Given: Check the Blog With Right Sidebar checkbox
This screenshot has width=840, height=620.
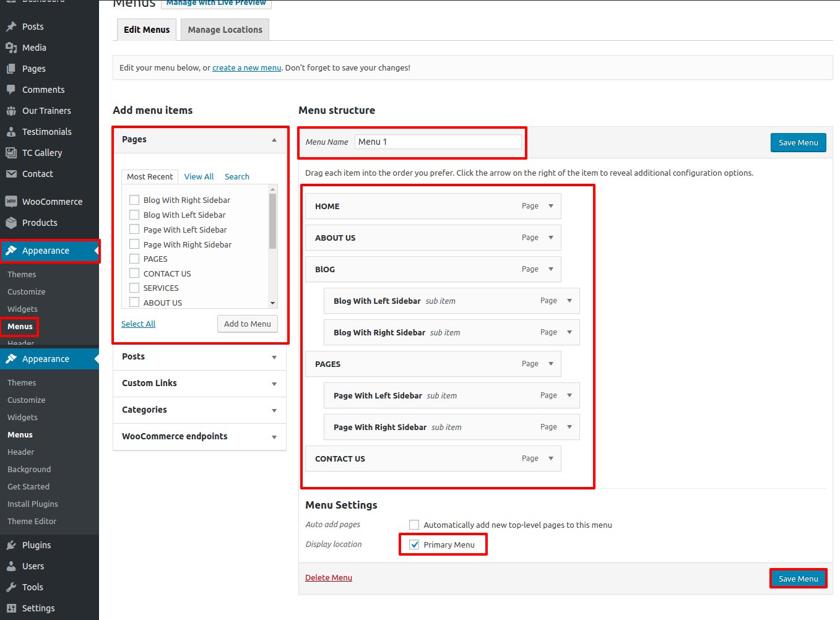Looking at the screenshot, I should point(134,200).
